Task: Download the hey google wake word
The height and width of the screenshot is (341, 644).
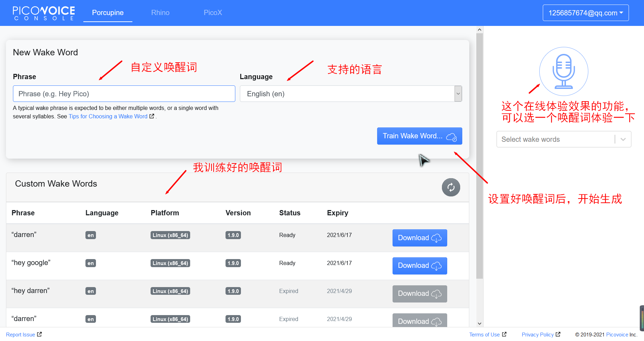Action: [420, 266]
